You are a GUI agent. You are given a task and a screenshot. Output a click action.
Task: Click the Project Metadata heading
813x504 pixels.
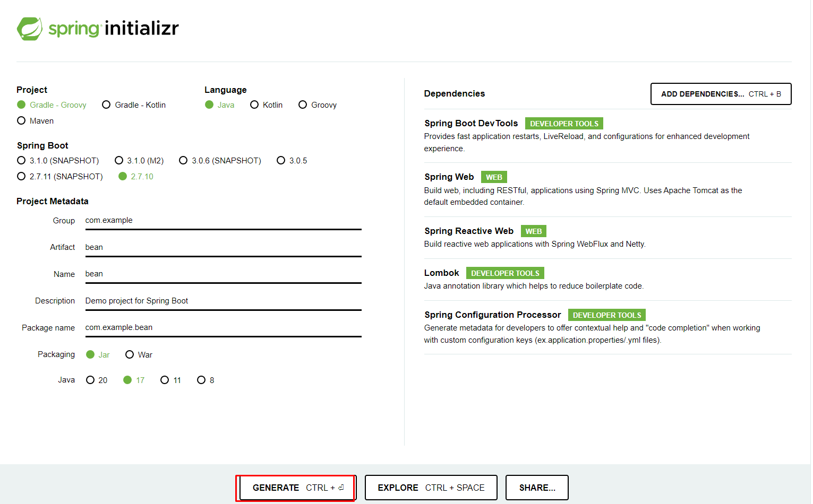[53, 202]
